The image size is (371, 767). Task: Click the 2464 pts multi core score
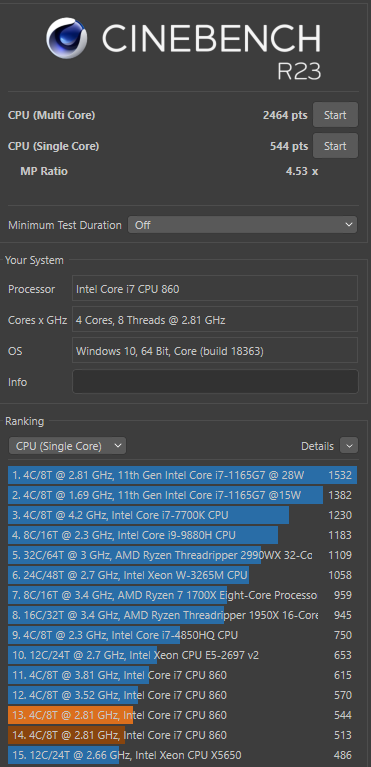pos(285,115)
